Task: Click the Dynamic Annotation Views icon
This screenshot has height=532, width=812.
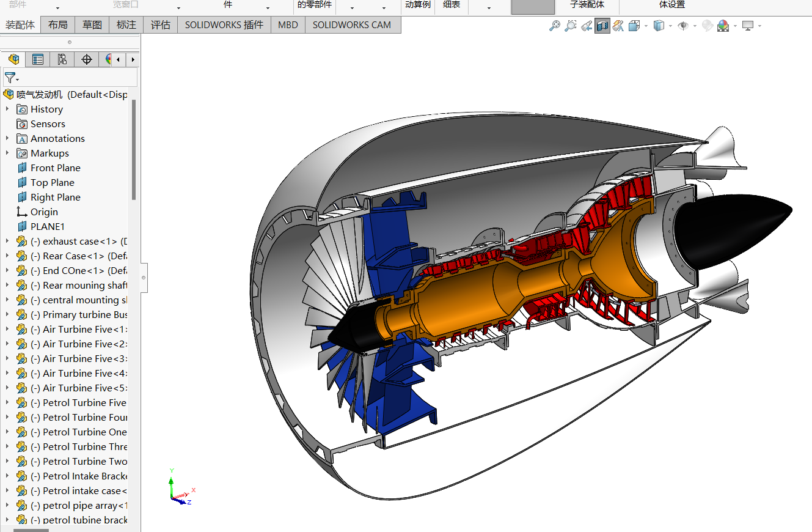Action: tap(618, 26)
